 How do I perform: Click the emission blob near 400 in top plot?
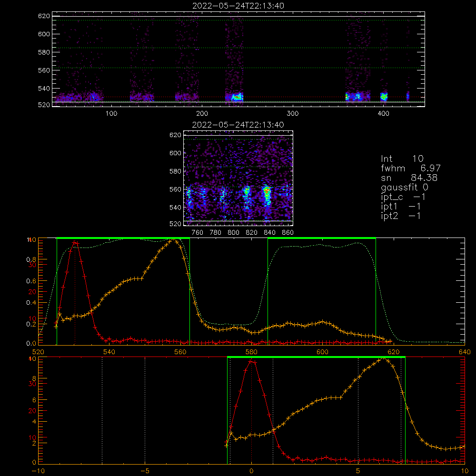[384, 97]
